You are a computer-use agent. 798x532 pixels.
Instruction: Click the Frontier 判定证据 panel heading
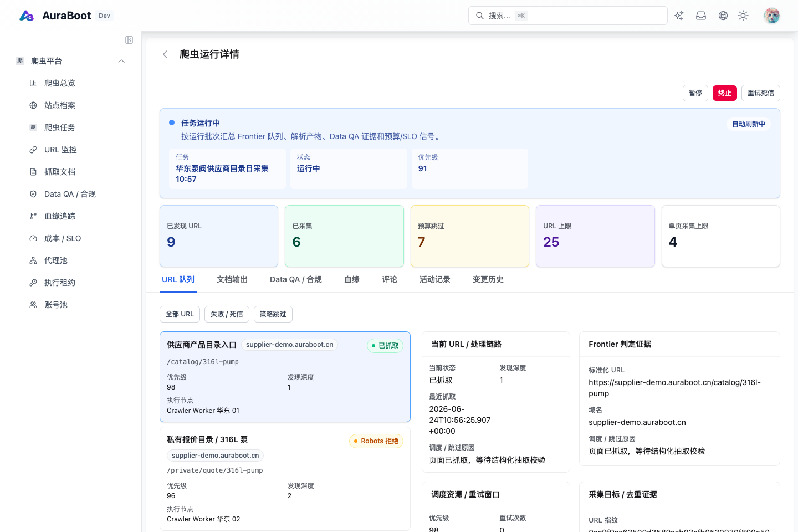(620, 344)
